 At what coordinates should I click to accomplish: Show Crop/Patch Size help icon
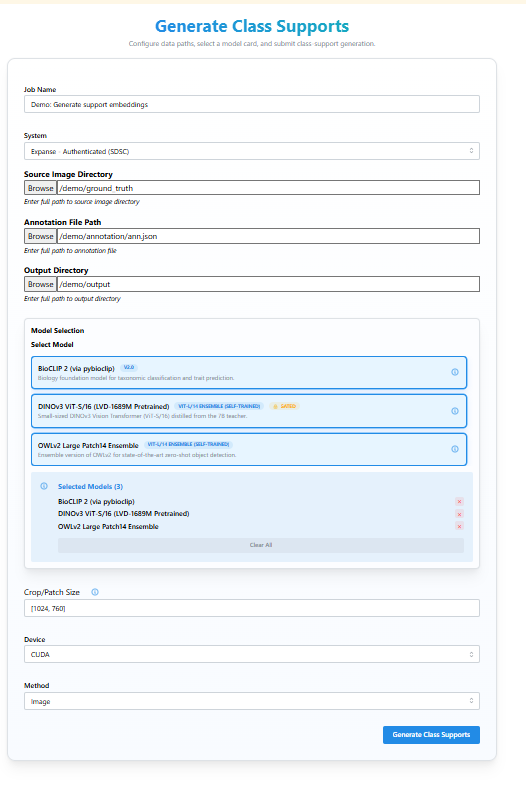click(95, 592)
